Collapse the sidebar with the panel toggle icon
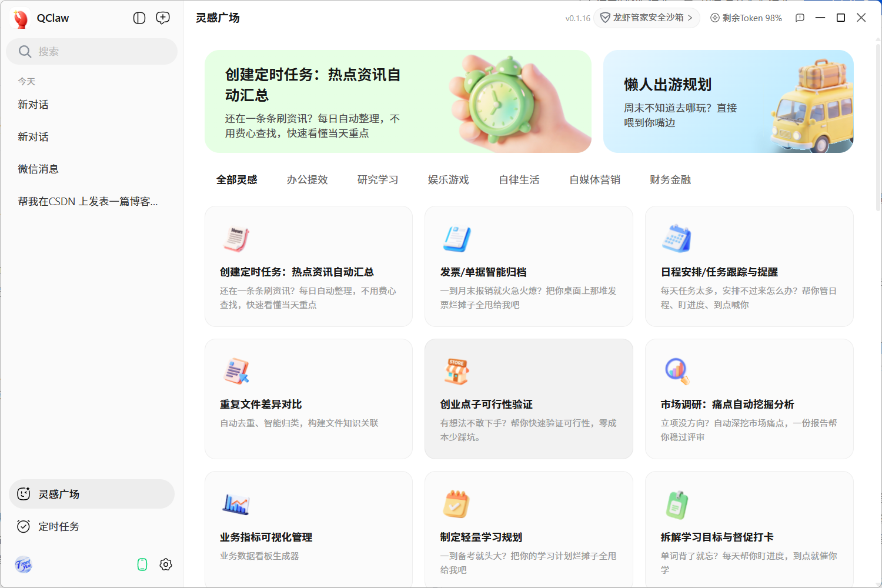Image resolution: width=882 pixels, height=588 pixels. (139, 18)
